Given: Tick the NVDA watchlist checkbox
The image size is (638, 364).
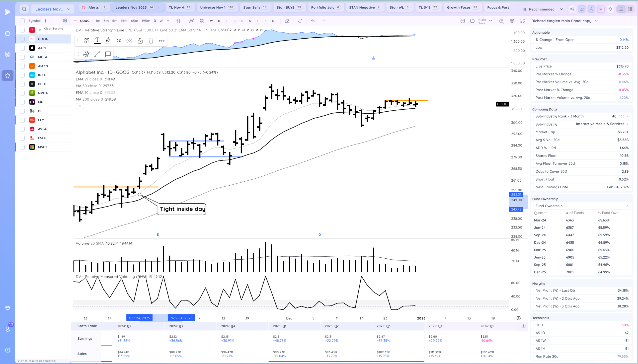Looking at the screenshot, I should 22,93.
